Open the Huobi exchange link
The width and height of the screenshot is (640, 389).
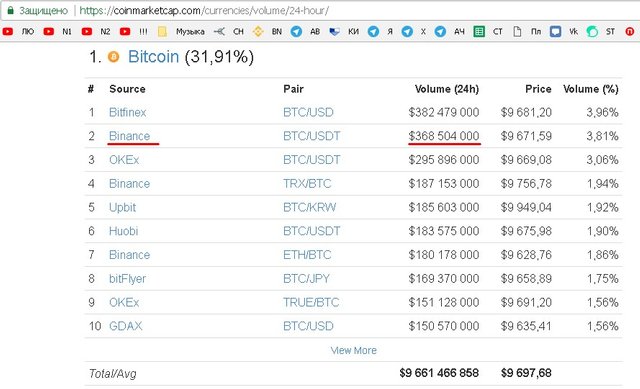coord(123,231)
